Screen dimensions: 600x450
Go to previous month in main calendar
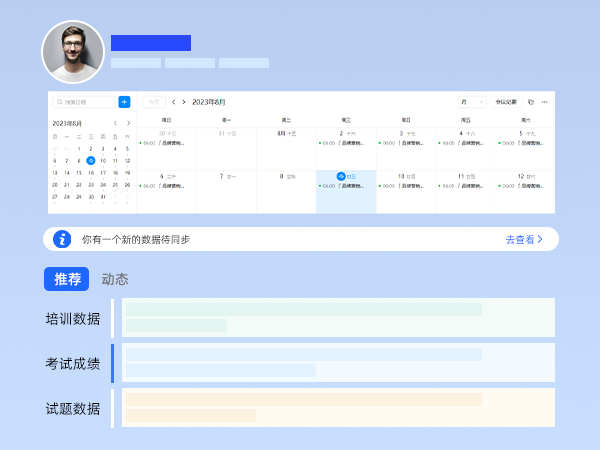pos(173,102)
